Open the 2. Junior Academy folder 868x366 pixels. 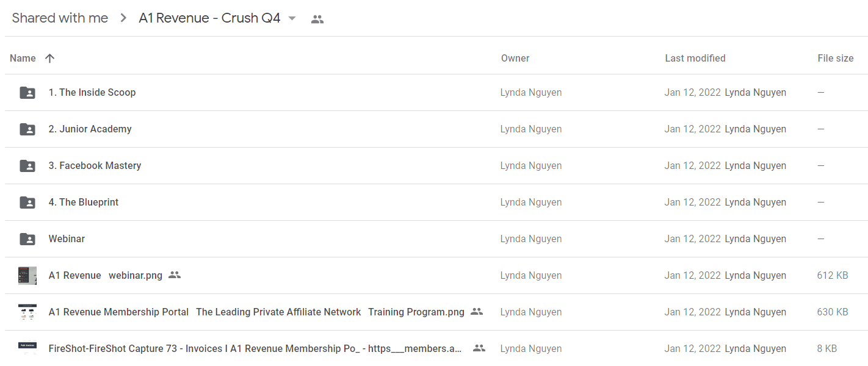tap(90, 129)
